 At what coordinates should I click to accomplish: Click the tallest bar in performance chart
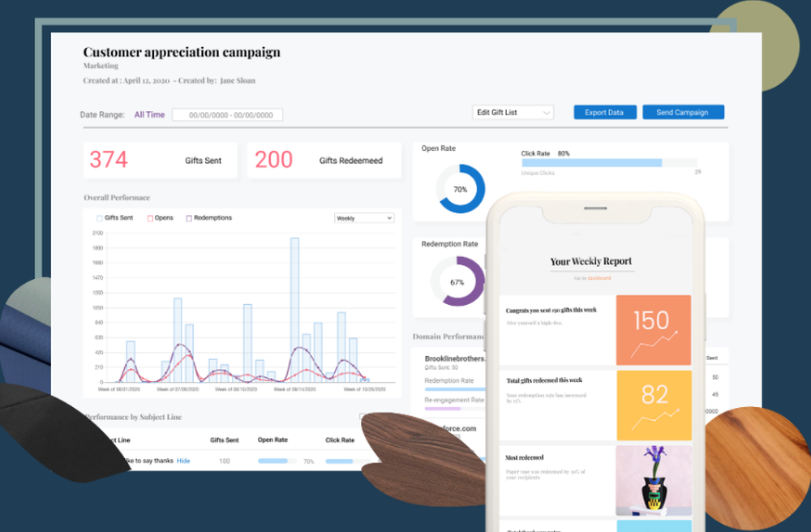tap(295, 310)
